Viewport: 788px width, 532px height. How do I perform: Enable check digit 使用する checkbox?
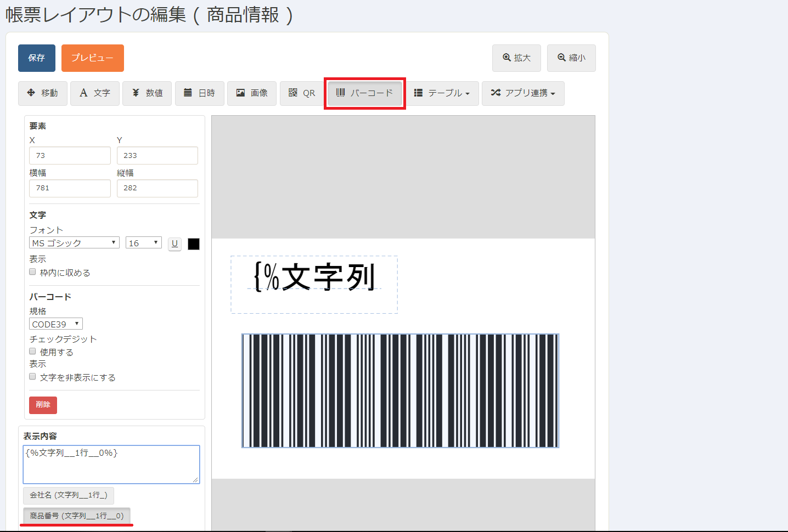click(x=32, y=352)
